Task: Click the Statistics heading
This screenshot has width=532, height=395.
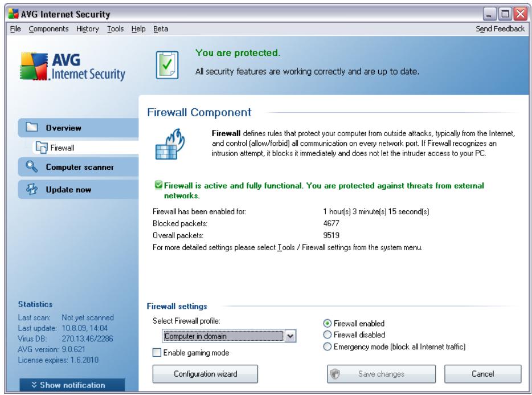Action: (x=35, y=304)
